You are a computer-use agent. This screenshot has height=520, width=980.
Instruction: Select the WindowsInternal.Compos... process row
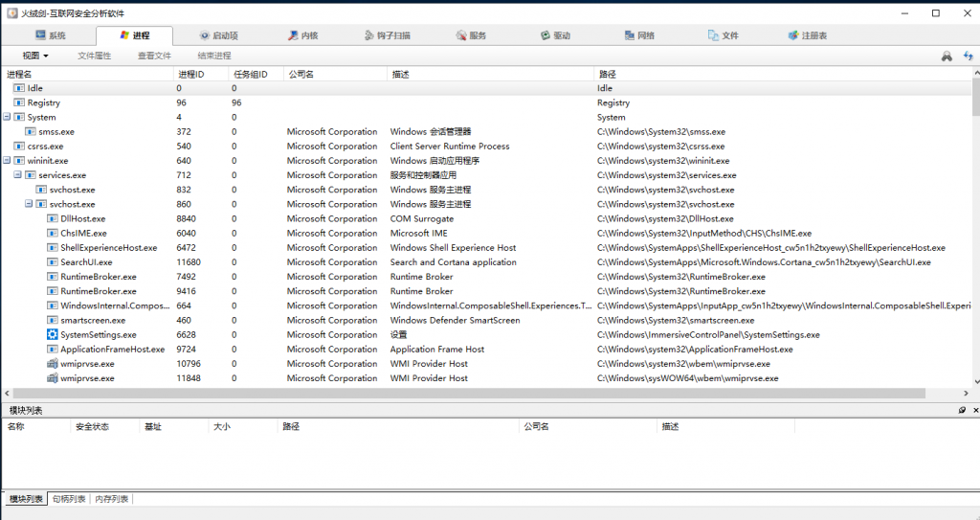coord(487,305)
